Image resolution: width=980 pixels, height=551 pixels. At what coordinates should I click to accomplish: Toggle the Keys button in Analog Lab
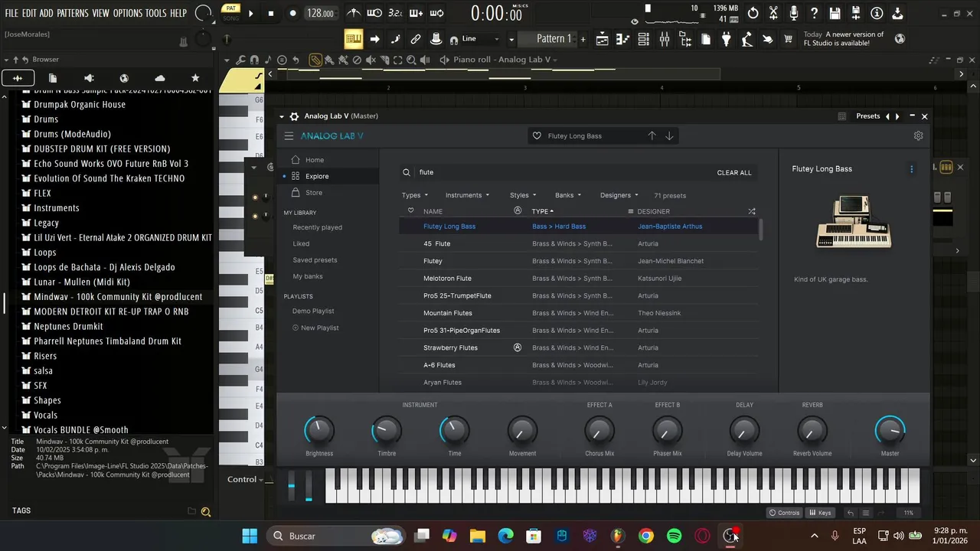point(820,513)
